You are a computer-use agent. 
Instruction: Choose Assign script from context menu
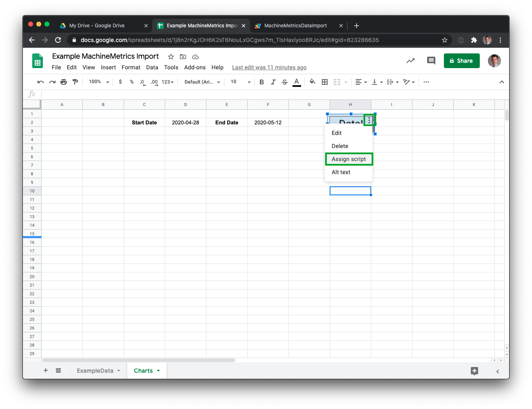tap(349, 159)
